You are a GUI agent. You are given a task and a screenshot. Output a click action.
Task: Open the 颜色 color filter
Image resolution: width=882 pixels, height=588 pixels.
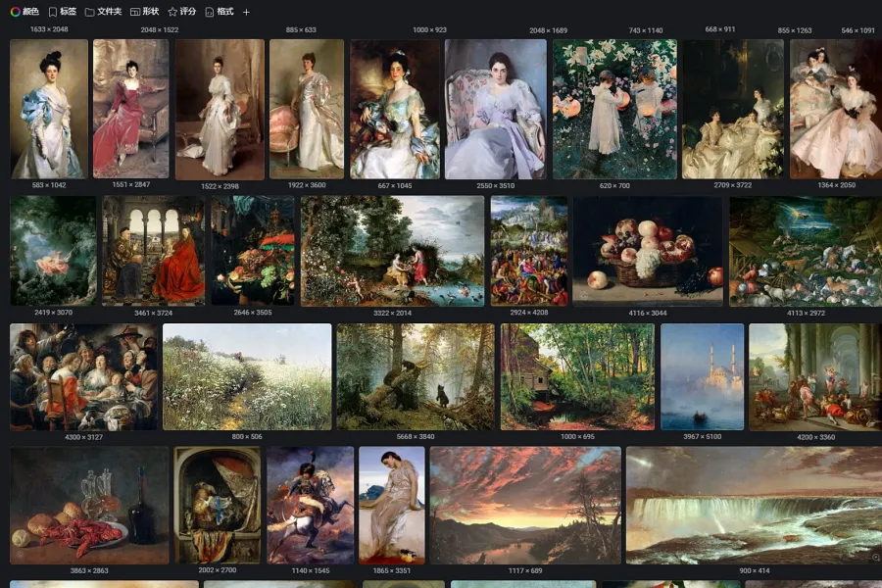point(24,12)
